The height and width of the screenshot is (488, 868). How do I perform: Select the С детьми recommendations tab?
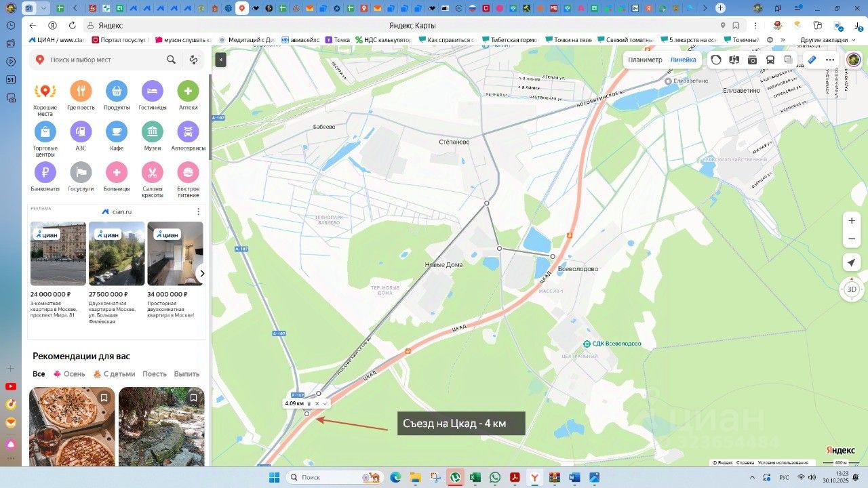click(115, 374)
